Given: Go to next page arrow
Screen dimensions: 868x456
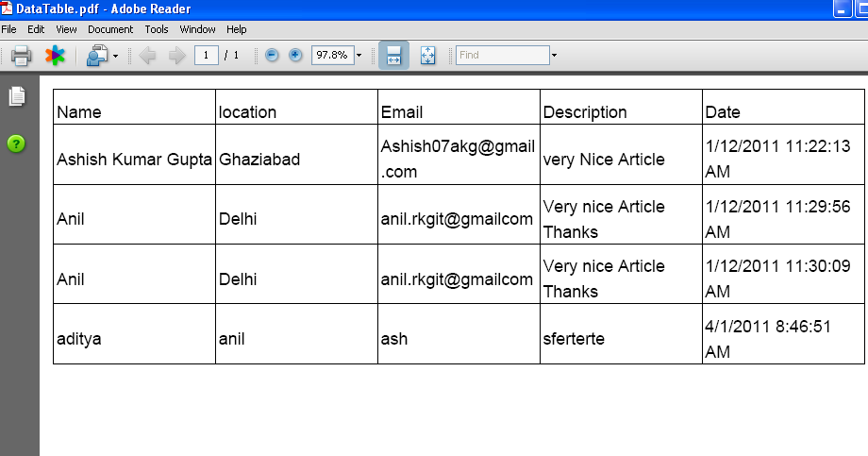Looking at the screenshot, I should coord(176,56).
